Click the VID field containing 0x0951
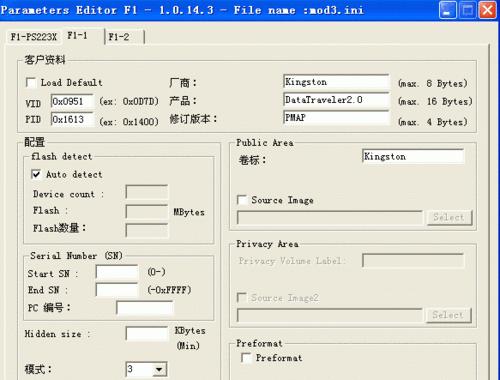Image resolution: width=500 pixels, height=380 pixels. [x=73, y=101]
